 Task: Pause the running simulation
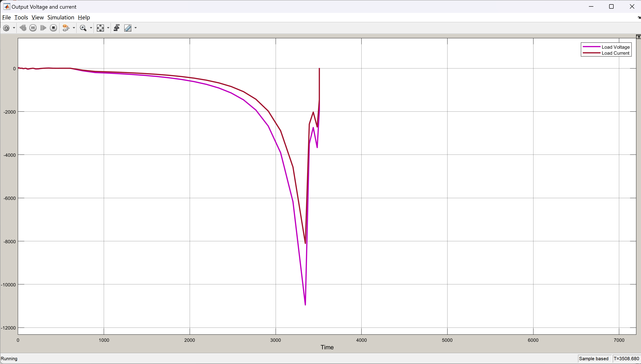pyautogui.click(x=33, y=28)
